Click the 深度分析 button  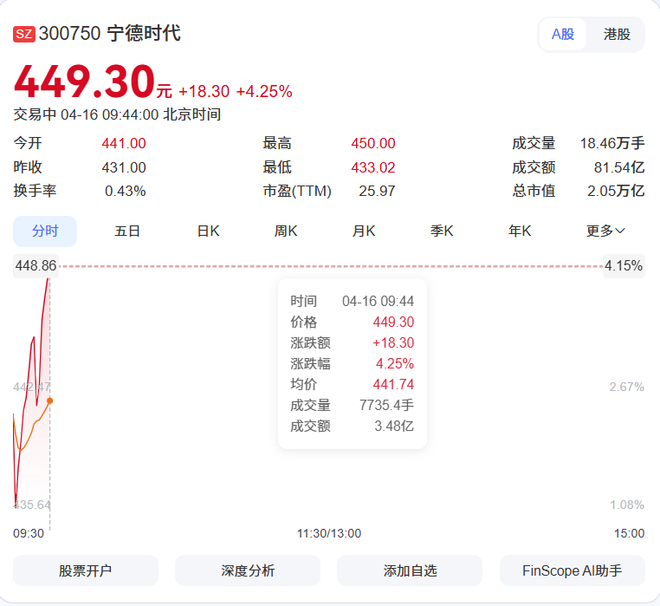tap(248, 571)
